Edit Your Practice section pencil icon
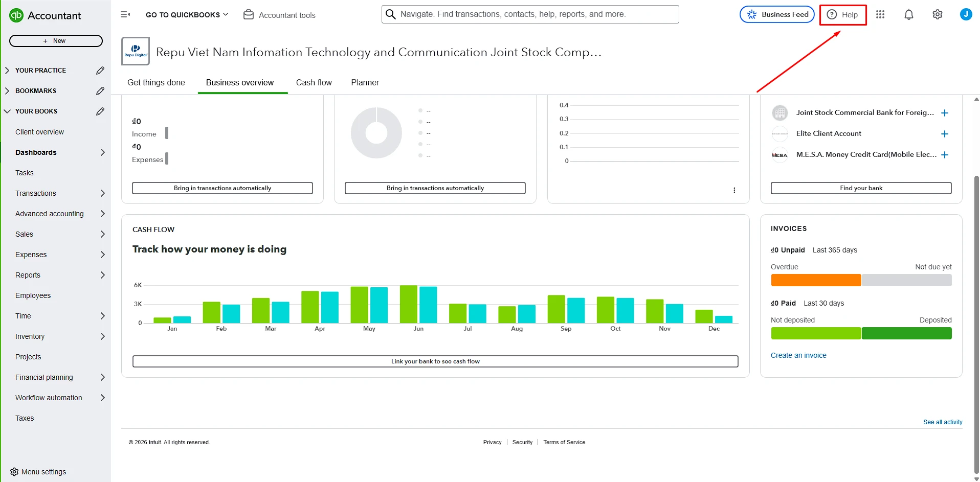980x482 pixels. (x=100, y=71)
